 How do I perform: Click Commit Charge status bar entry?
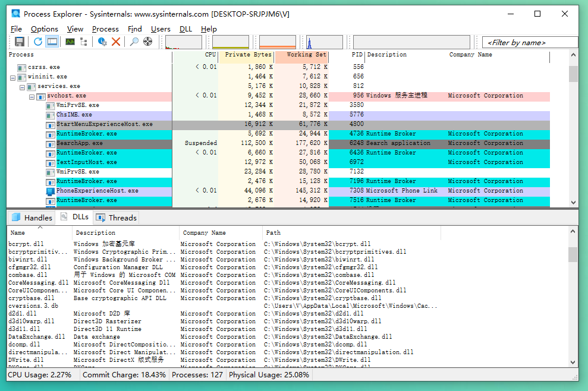pos(124,375)
